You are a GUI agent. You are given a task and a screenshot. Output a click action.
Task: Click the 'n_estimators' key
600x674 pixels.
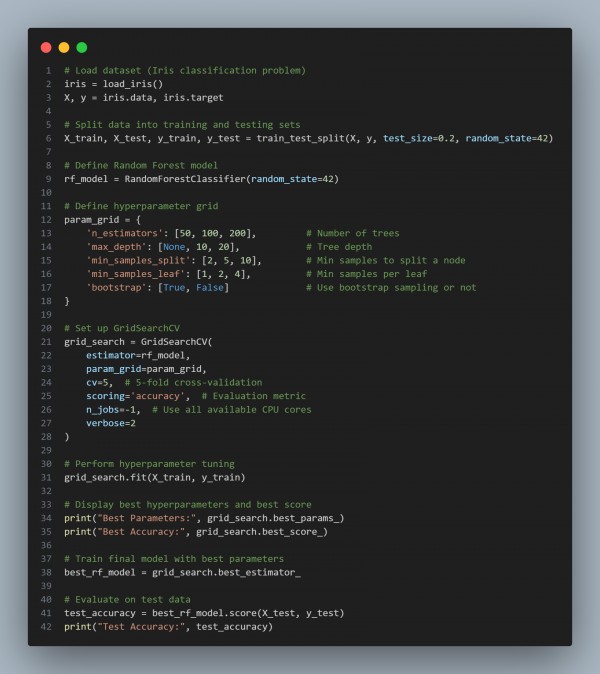[125, 233]
